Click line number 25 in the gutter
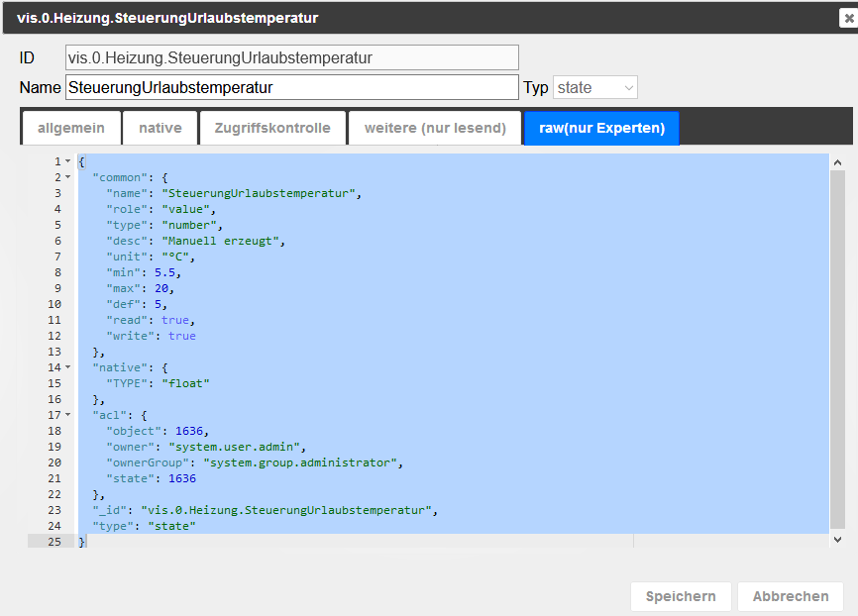 [54, 542]
